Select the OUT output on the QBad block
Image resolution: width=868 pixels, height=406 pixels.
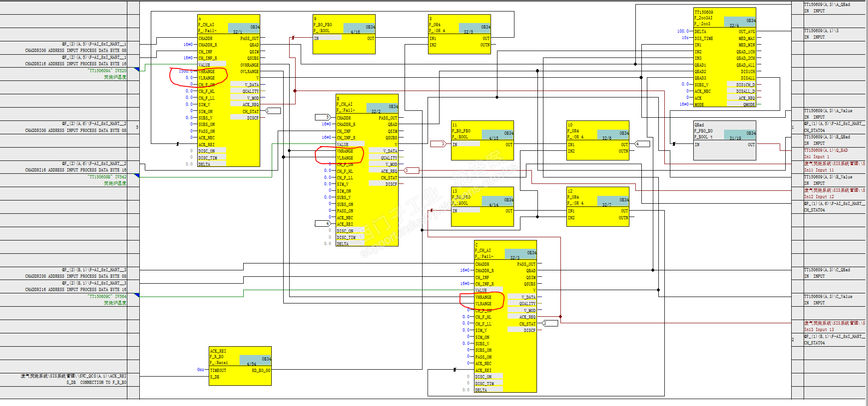click(x=751, y=145)
